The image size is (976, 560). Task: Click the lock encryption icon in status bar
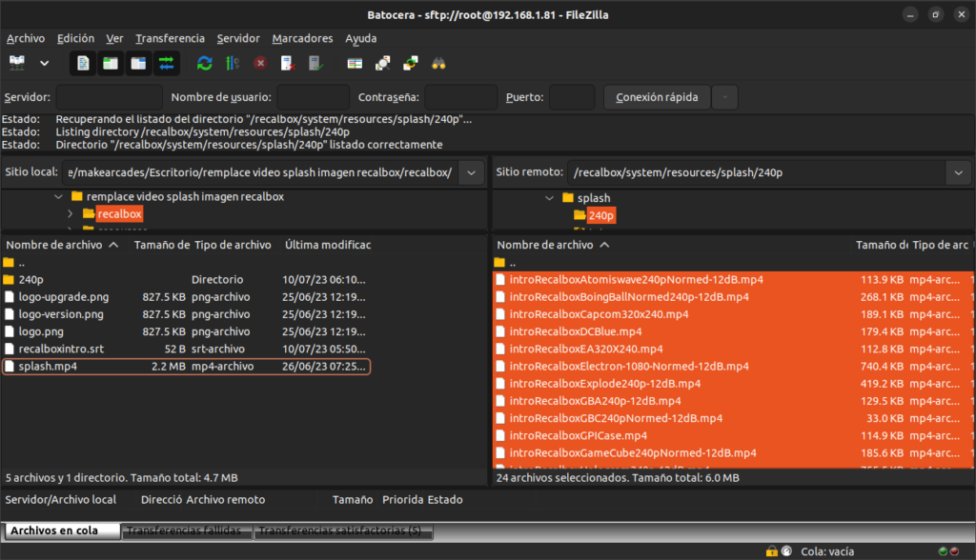(772, 551)
